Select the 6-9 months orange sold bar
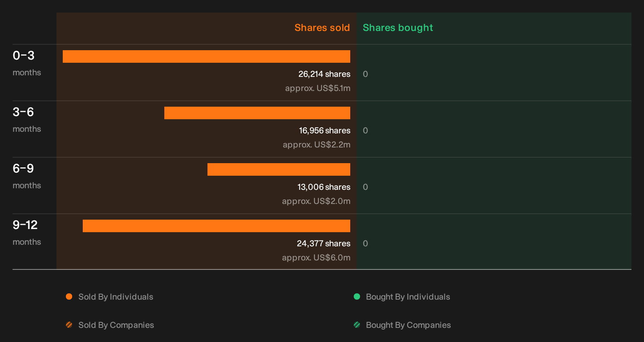The height and width of the screenshot is (342, 644). click(279, 169)
